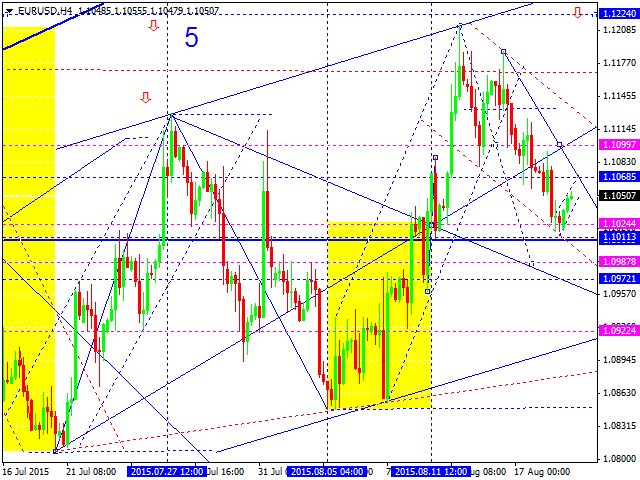The image size is (640, 480).
Task: Select the magenta 1.09878 level label
Action: (x=619, y=262)
